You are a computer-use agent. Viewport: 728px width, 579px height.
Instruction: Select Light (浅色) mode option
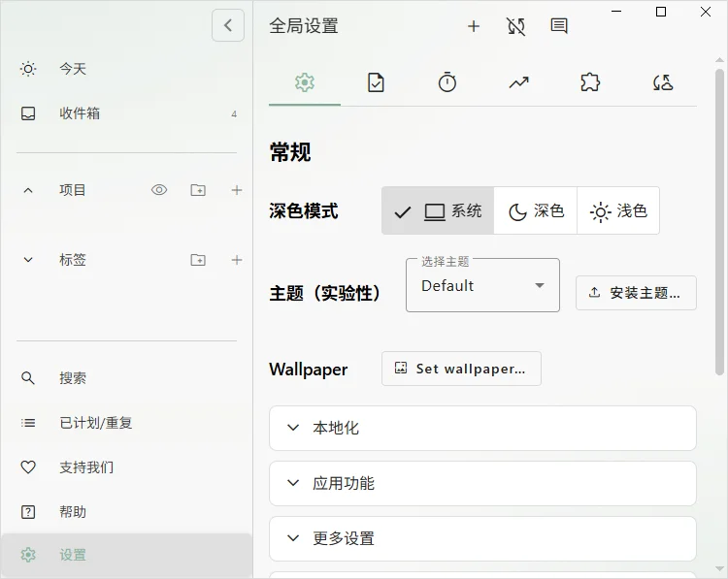point(618,211)
